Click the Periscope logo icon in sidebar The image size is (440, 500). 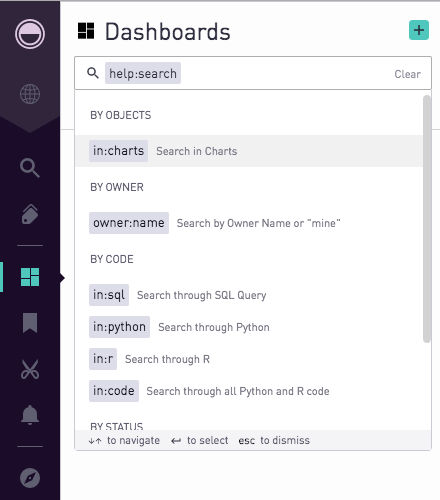click(x=30, y=34)
